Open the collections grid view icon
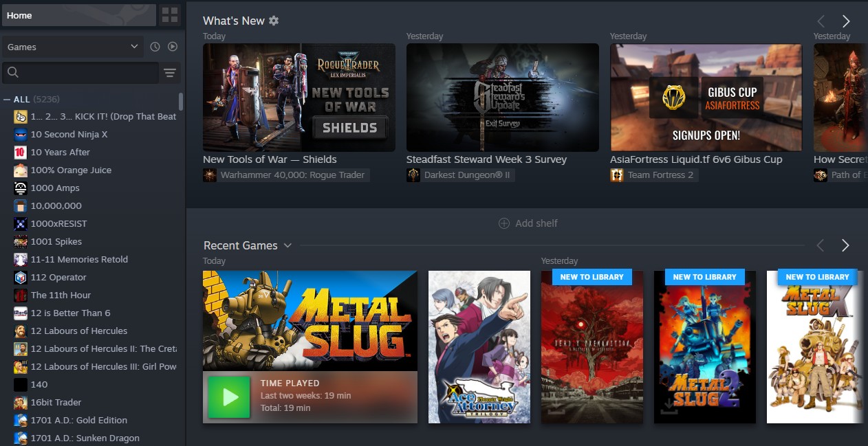 tap(169, 14)
